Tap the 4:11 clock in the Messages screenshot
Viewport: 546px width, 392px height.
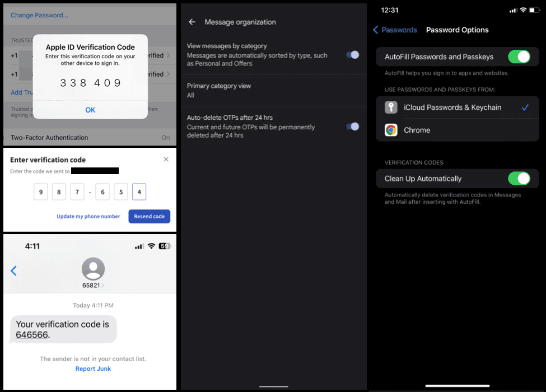32,246
